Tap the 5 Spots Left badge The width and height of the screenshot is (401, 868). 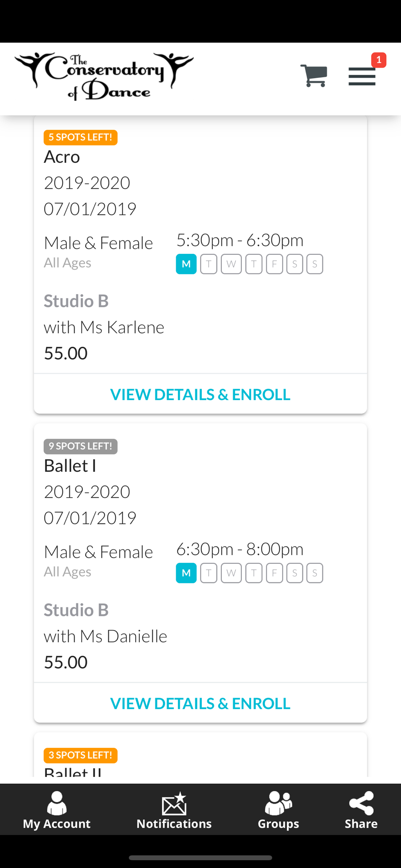pyautogui.click(x=81, y=137)
